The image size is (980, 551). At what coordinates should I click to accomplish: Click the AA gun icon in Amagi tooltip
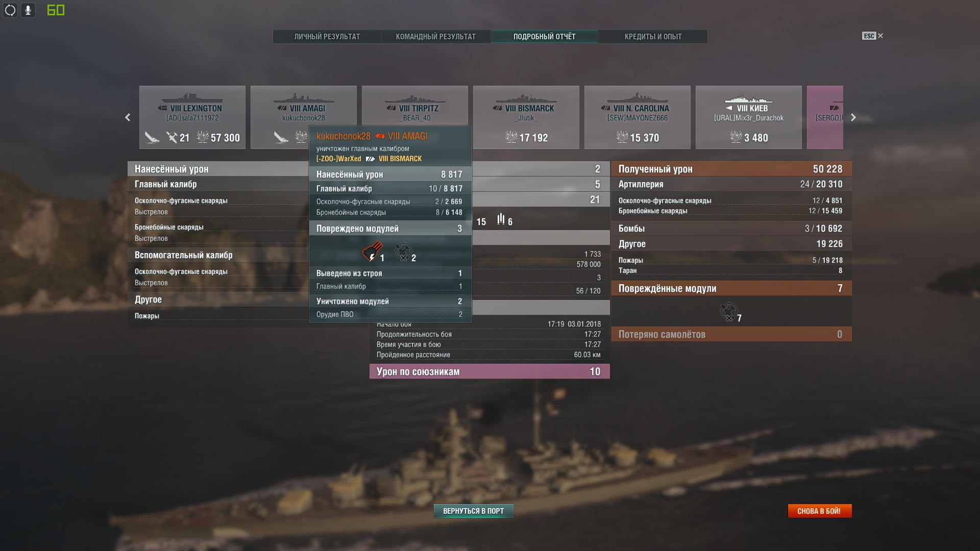[403, 252]
